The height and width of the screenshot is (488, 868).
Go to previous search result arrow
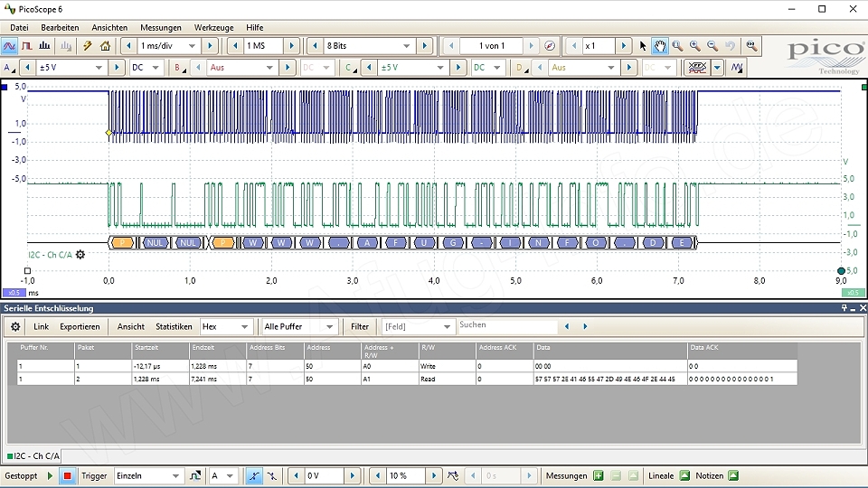567,326
